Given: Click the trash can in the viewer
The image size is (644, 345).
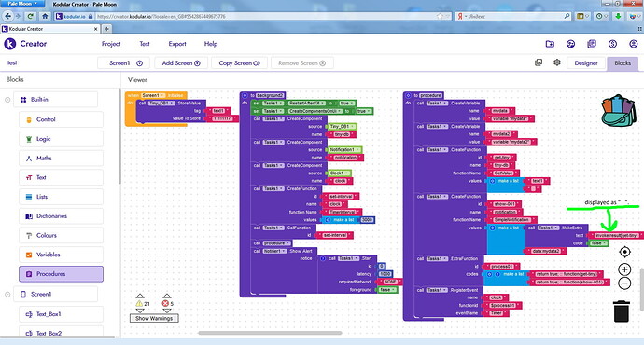Looking at the screenshot, I should coord(622,311).
